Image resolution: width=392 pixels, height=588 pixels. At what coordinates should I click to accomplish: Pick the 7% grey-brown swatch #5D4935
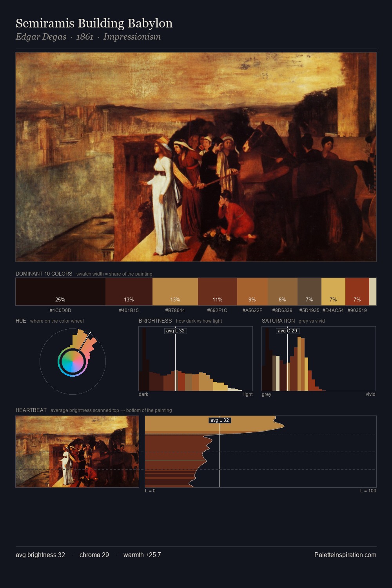point(309,292)
